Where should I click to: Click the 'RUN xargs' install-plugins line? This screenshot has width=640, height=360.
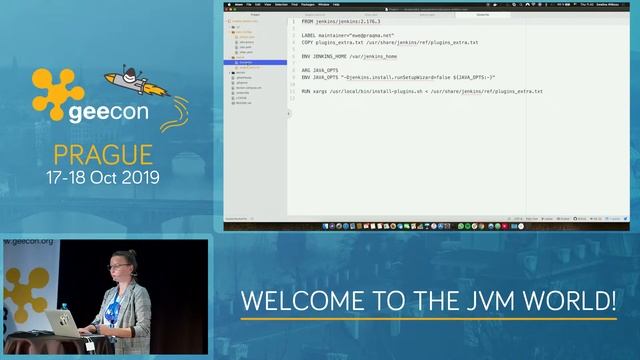click(x=422, y=91)
